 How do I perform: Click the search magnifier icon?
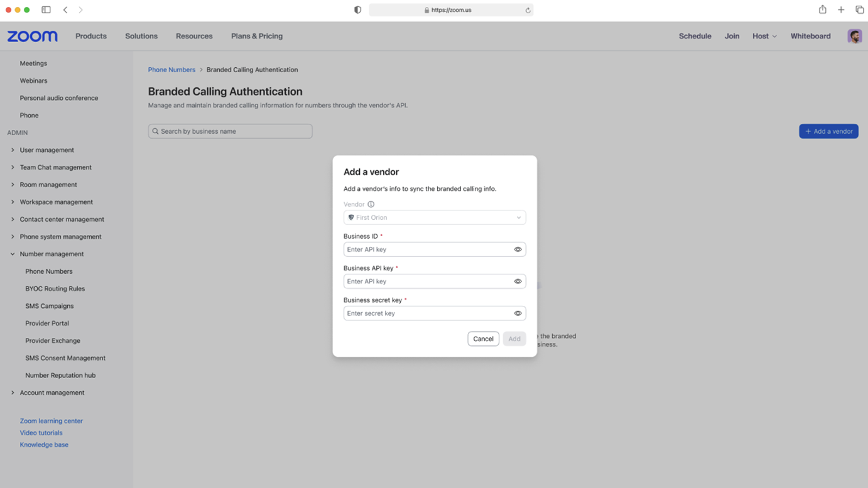click(x=155, y=131)
